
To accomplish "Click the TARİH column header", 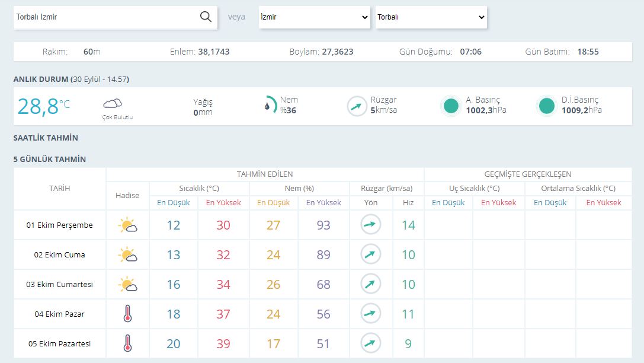I will tap(60, 188).
